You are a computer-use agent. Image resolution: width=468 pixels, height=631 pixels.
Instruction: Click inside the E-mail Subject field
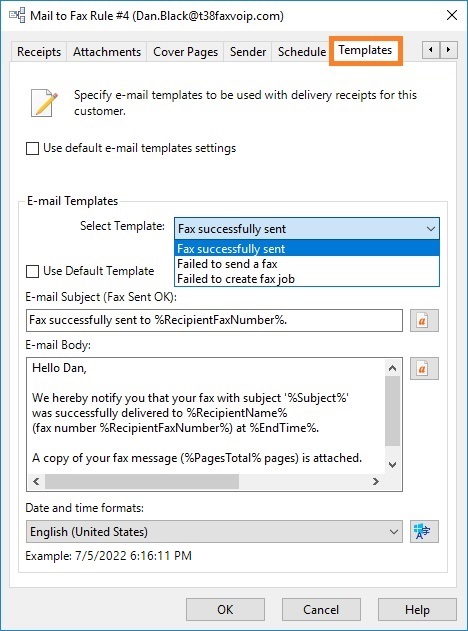[214, 320]
